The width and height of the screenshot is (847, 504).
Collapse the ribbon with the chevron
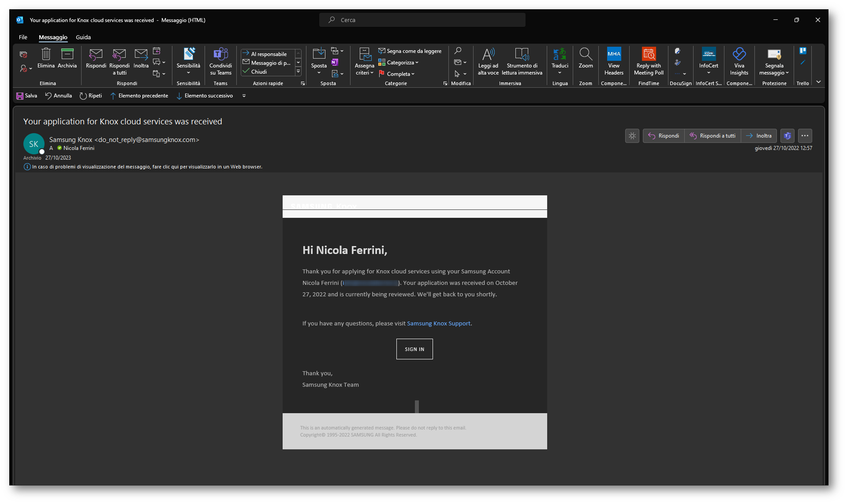tap(818, 82)
